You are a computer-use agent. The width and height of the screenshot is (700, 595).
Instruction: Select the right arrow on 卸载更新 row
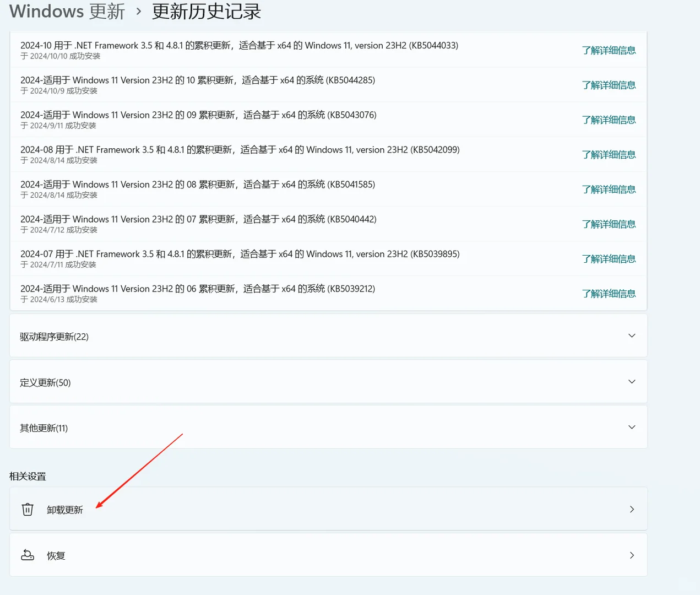click(x=632, y=509)
